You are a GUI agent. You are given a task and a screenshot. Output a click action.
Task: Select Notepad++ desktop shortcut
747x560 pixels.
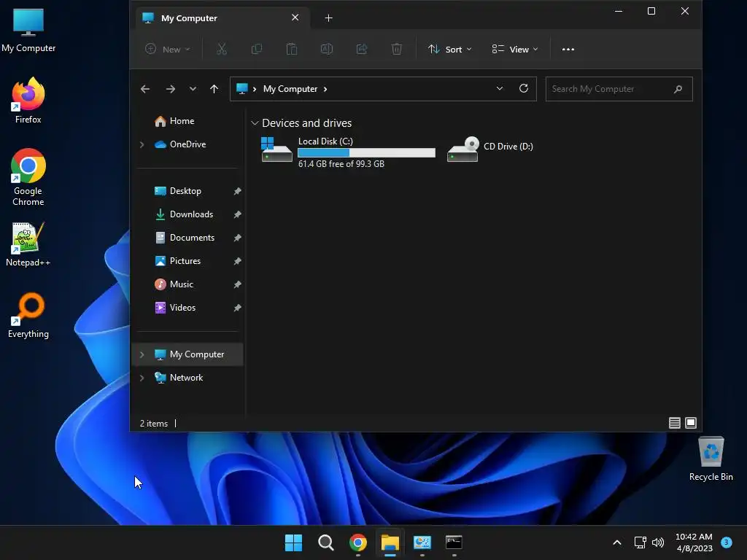point(28,244)
